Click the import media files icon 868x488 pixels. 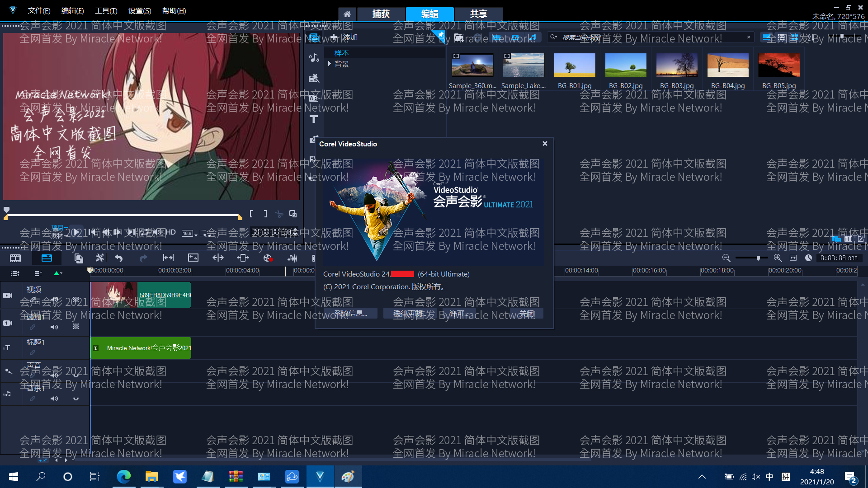tap(459, 37)
